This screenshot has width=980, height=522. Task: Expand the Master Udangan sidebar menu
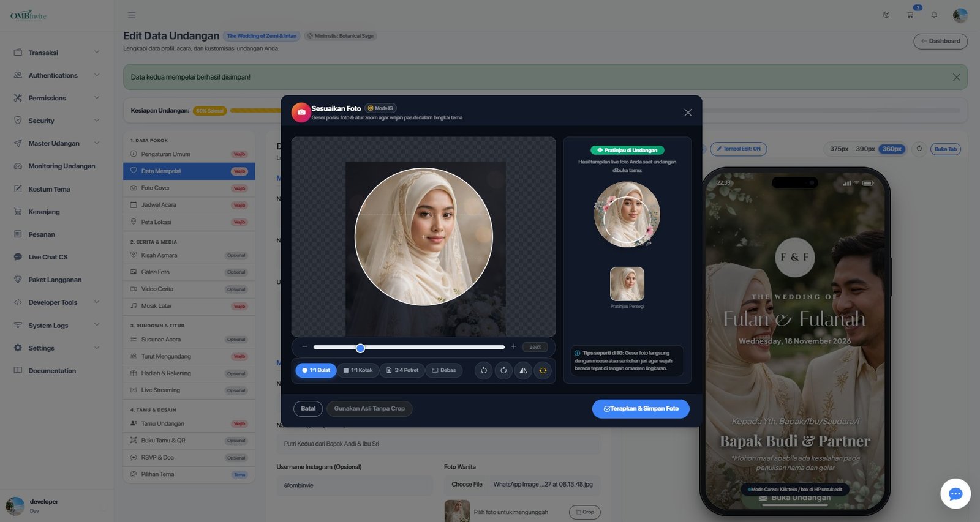(x=57, y=143)
